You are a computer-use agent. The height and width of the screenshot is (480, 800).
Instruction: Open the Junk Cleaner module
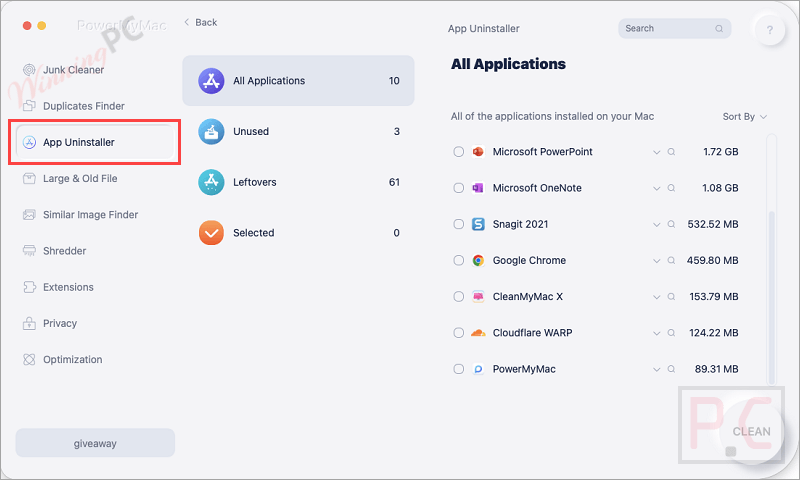coord(64,70)
